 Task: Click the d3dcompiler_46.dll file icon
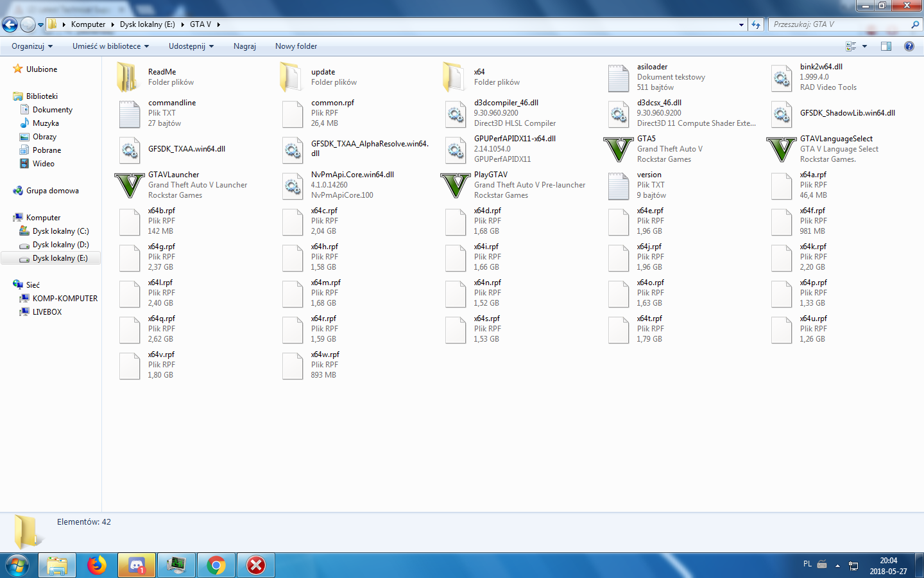(x=456, y=113)
